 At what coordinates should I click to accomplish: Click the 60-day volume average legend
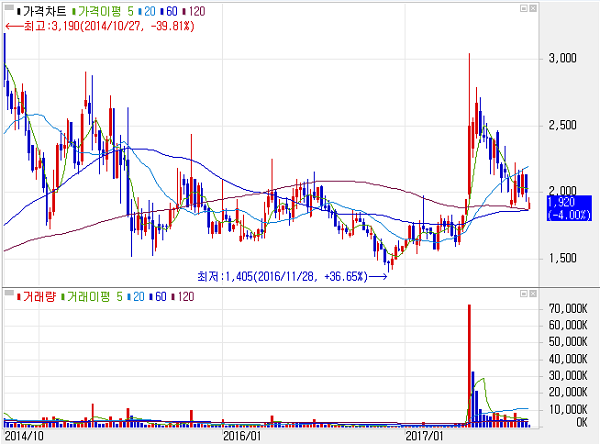point(158,297)
